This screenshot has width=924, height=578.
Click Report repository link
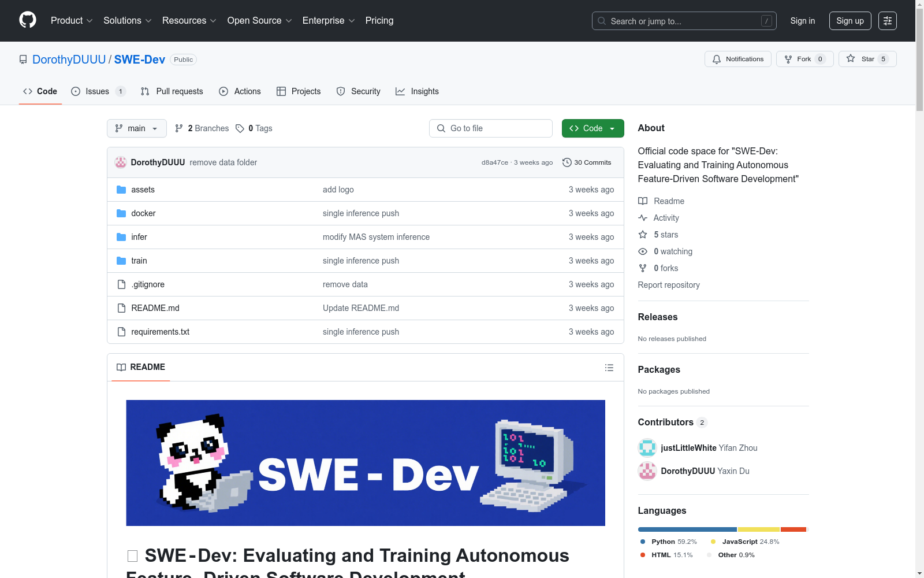pyautogui.click(x=669, y=285)
